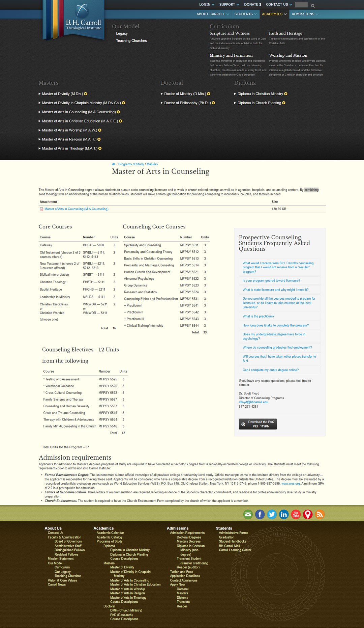Click the YouTube icon

coord(296,514)
